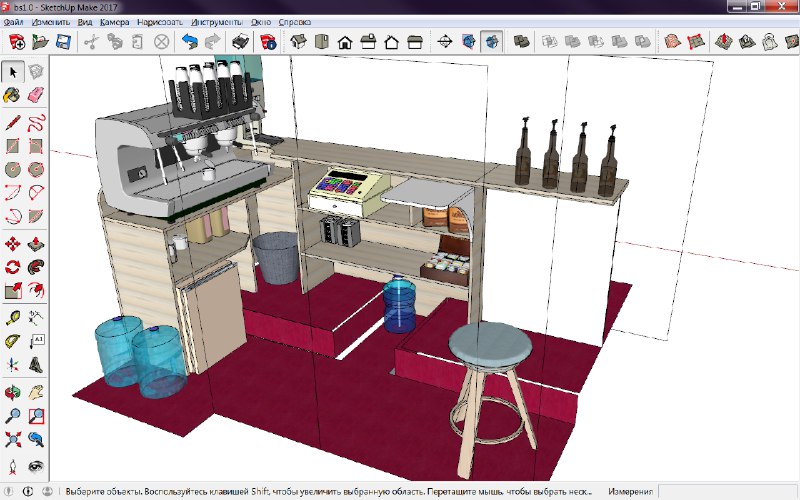Choose the Pan hand tool

[x=36, y=392]
